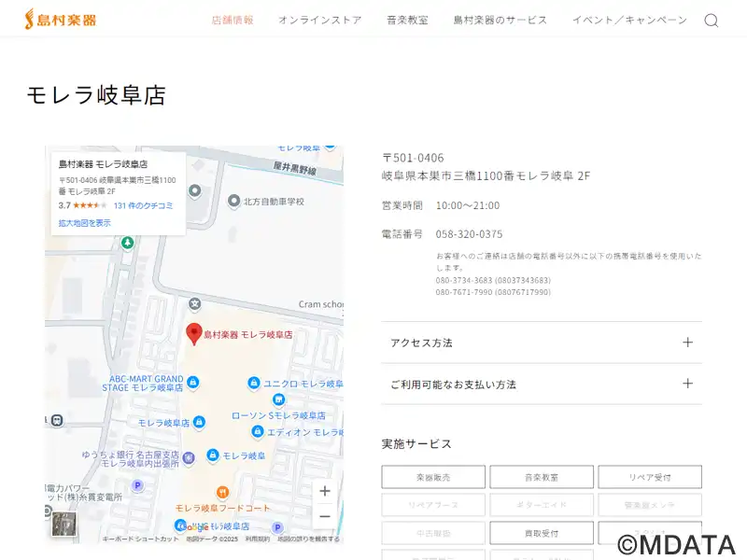Click the モレラ岐阜 shopping pin
The image size is (747, 560).
coord(213,455)
